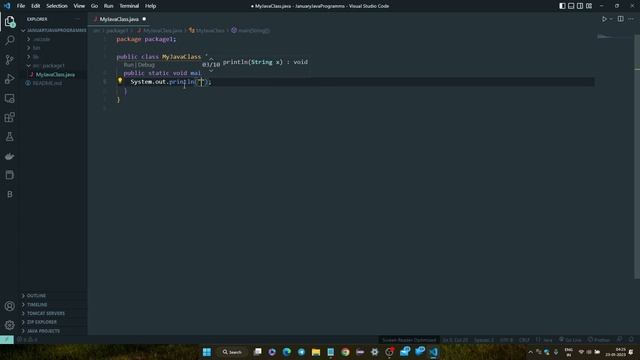Click Prettier in status bar
The height and width of the screenshot is (360, 640).
[599, 340]
